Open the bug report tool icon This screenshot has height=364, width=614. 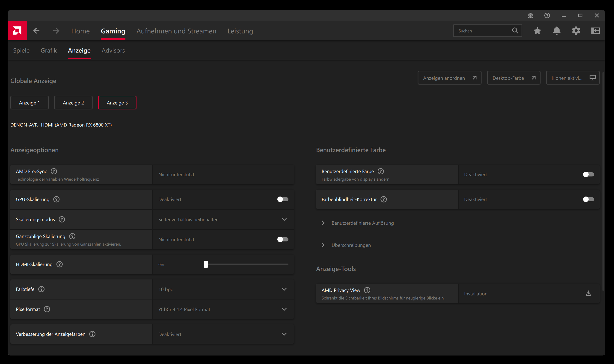click(530, 15)
